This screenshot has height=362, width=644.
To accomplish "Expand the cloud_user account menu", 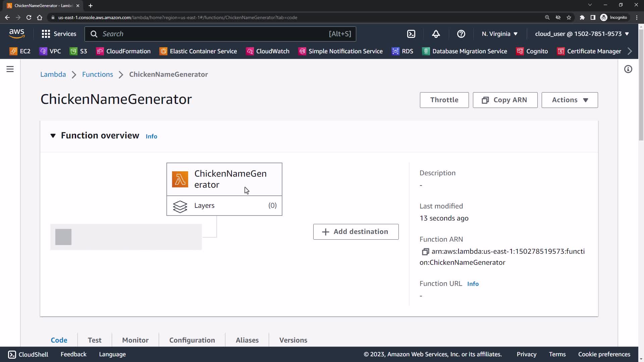I will click(582, 34).
